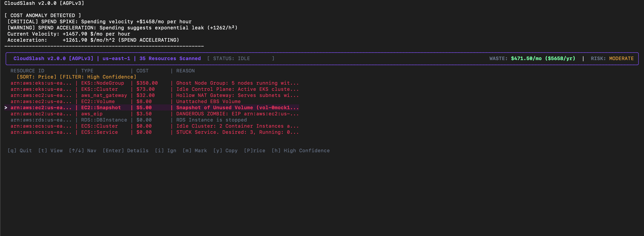Click the RESOURCE ID column header
The width and height of the screenshot is (644, 236).
click(x=27, y=71)
